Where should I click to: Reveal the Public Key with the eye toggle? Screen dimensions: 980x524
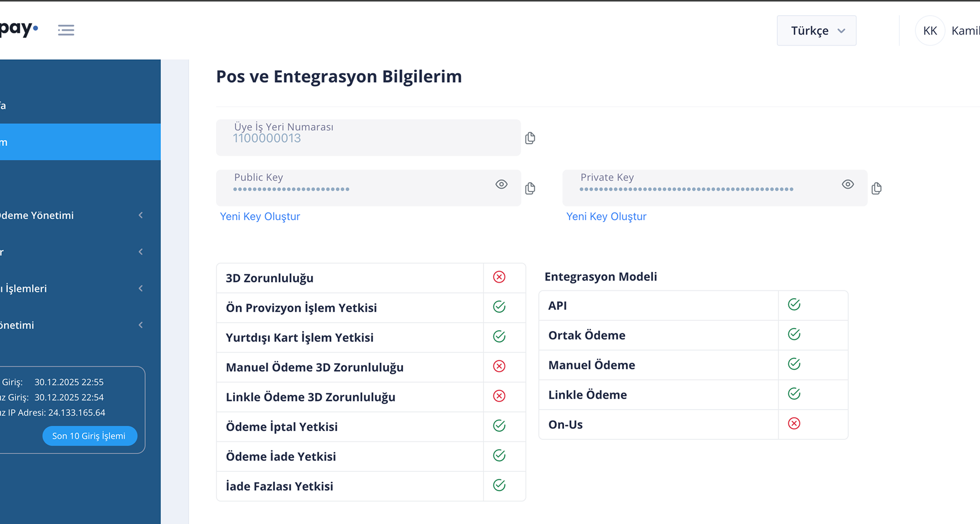pos(501,184)
